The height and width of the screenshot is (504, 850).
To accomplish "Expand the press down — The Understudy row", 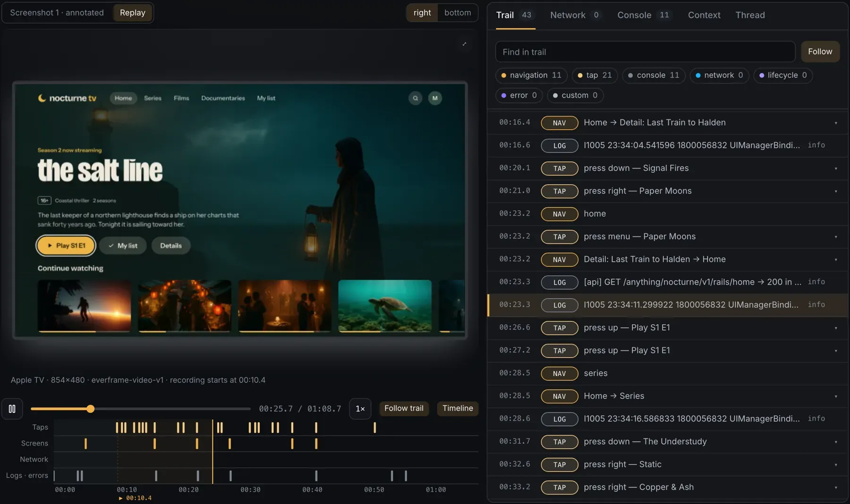I will point(835,442).
